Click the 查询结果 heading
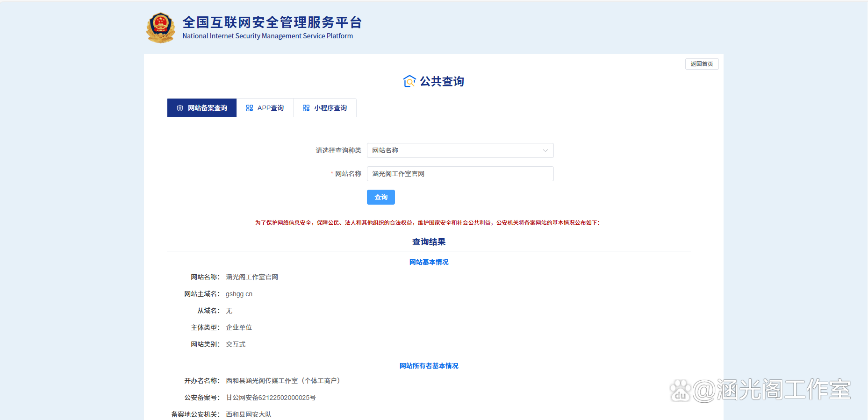Image resolution: width=868 pixels, height=420 pixels. pos(429,242)
